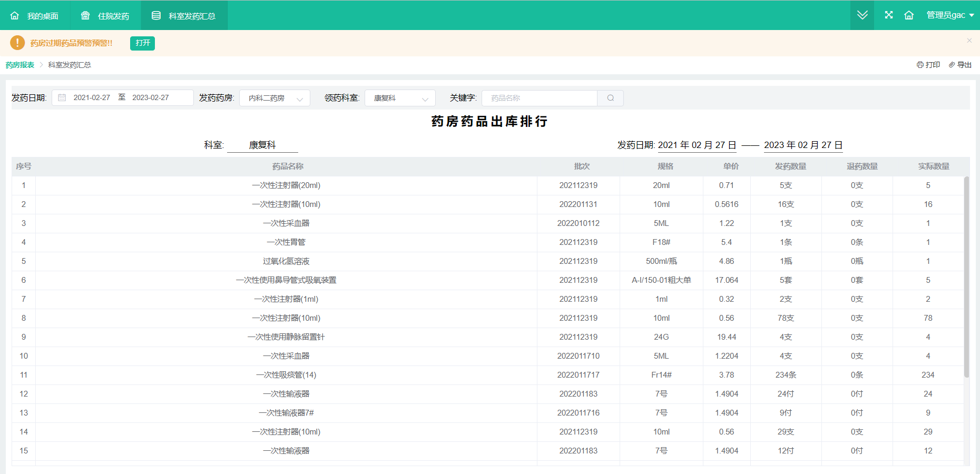Click the 药房药品出库排行 report title
The height and width of the screenshot is (474, 980).
point(489,122)
